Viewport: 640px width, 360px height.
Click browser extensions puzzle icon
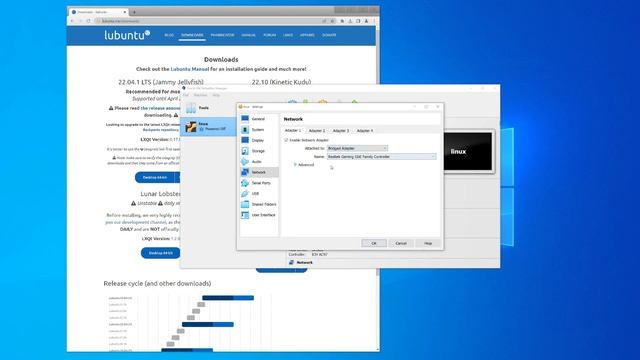click(x=342, y=21)
